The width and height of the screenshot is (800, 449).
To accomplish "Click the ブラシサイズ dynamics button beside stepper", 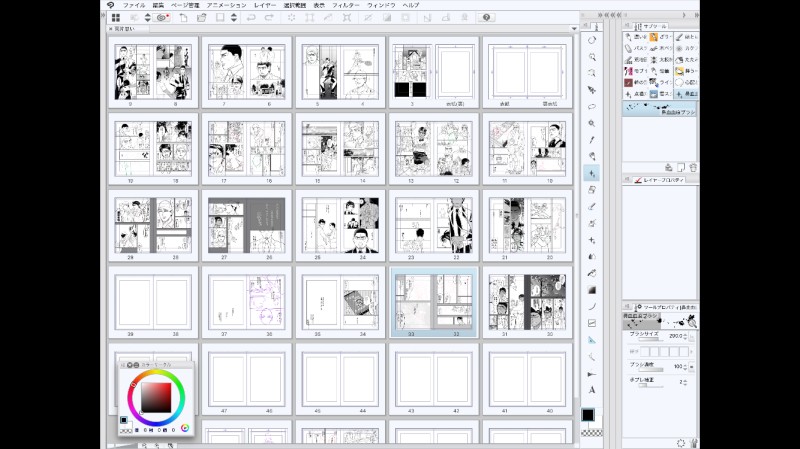I will [692, 337].
